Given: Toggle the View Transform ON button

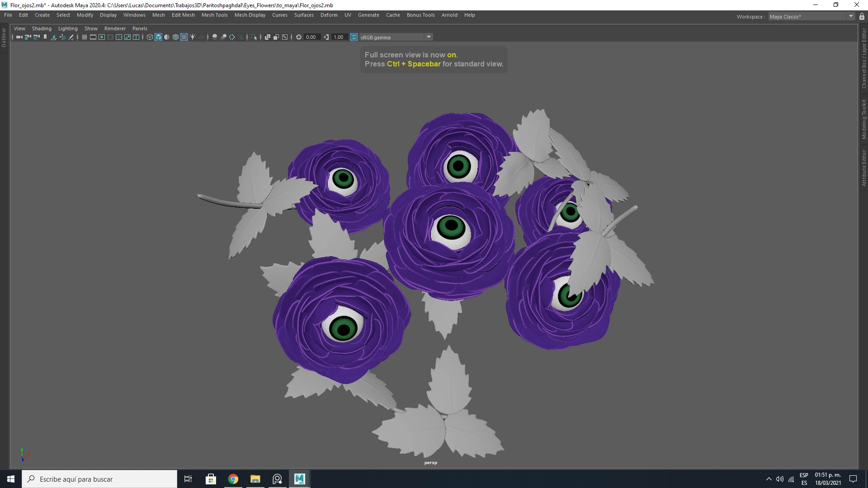Looking at the screenshot, I should click(354, 37).
